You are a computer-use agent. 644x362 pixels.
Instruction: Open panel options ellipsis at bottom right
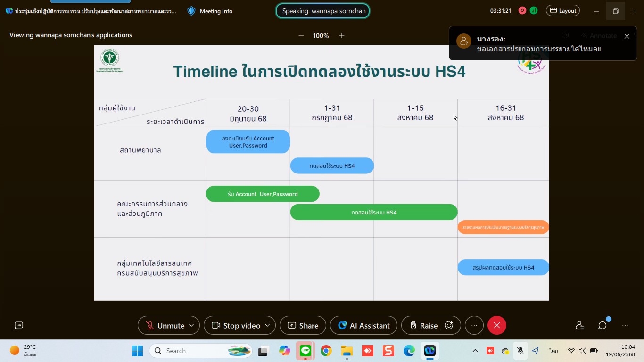pos(625,325)
